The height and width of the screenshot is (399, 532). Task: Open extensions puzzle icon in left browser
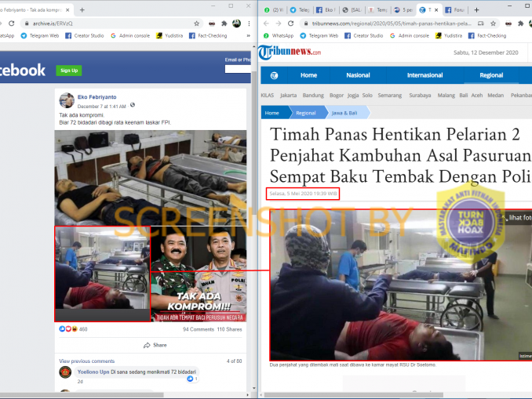pyautogui.click(x=224, y=24)
